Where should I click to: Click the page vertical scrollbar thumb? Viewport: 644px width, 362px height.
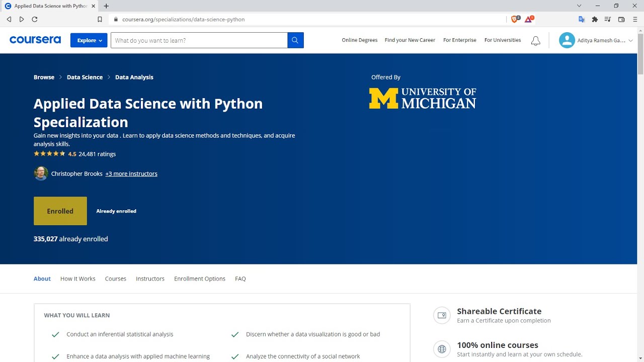[x=640, y=54]
